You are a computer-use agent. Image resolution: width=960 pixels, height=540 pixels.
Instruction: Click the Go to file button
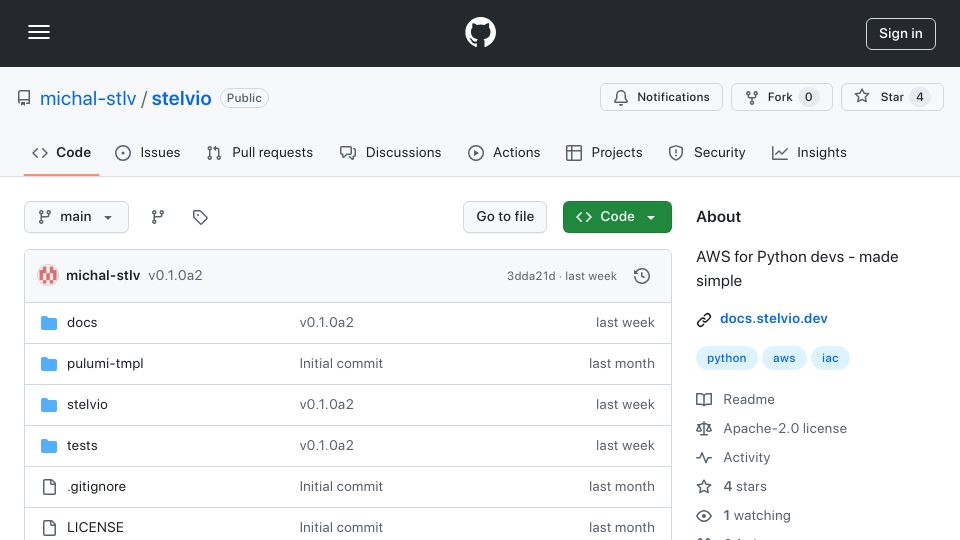(505, 217)
